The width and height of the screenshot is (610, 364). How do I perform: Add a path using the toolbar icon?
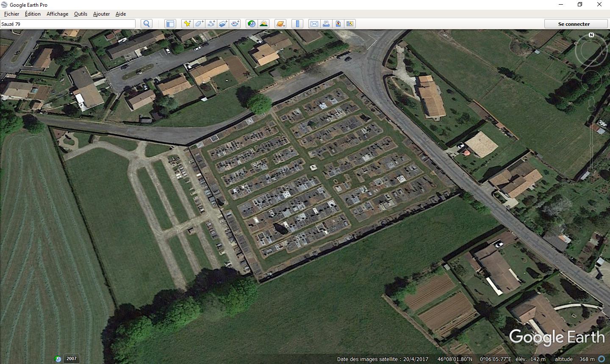[x=211, y=24]
